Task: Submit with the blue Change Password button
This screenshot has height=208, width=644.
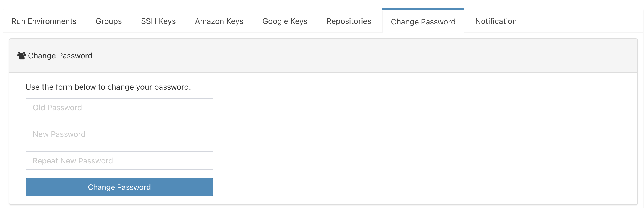Action: pos(119,187)
